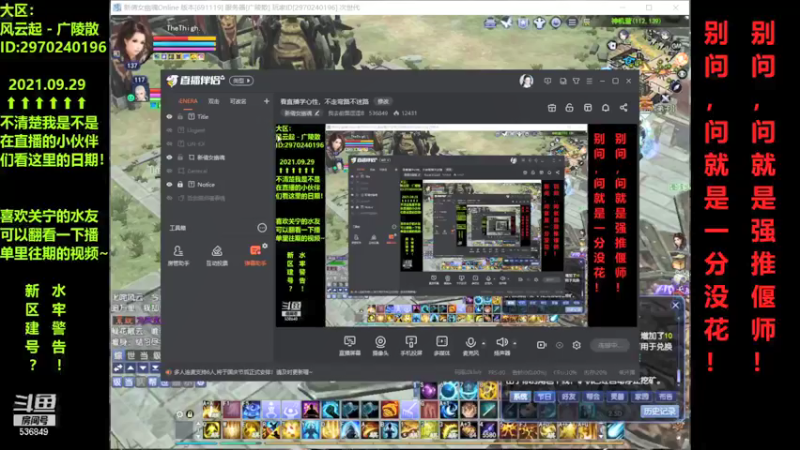Show the hidden source above Notice
The height and width of the screenshot is (450, 800).
coord(169,171)
